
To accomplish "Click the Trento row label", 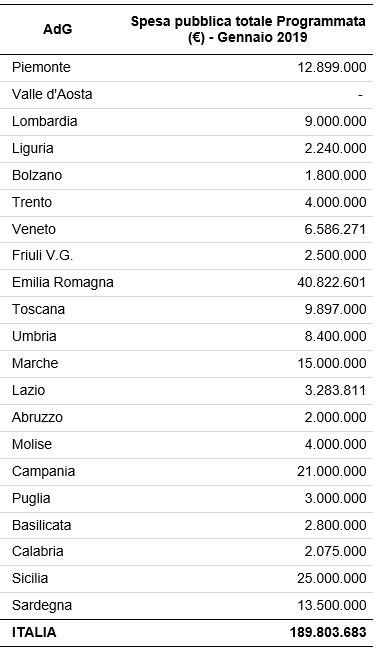I will (32, 202).
